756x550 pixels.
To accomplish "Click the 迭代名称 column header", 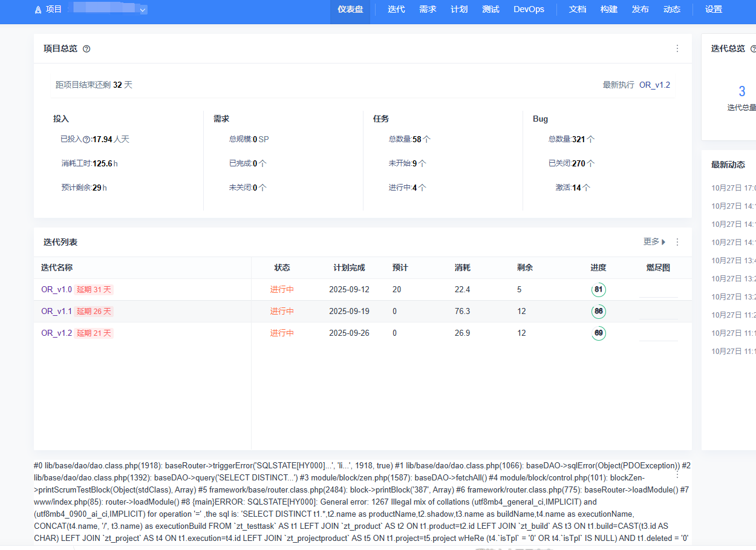I will [57, 267].
